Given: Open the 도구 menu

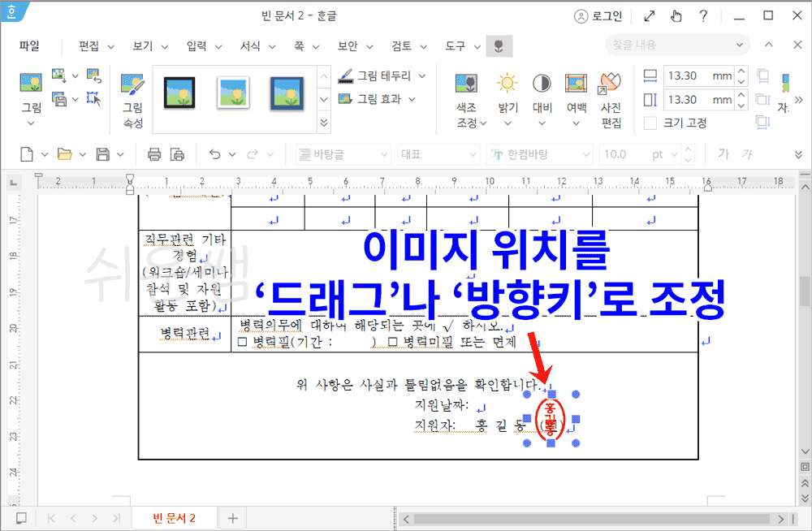Looking at the screenshot, I should click(456, 46).
